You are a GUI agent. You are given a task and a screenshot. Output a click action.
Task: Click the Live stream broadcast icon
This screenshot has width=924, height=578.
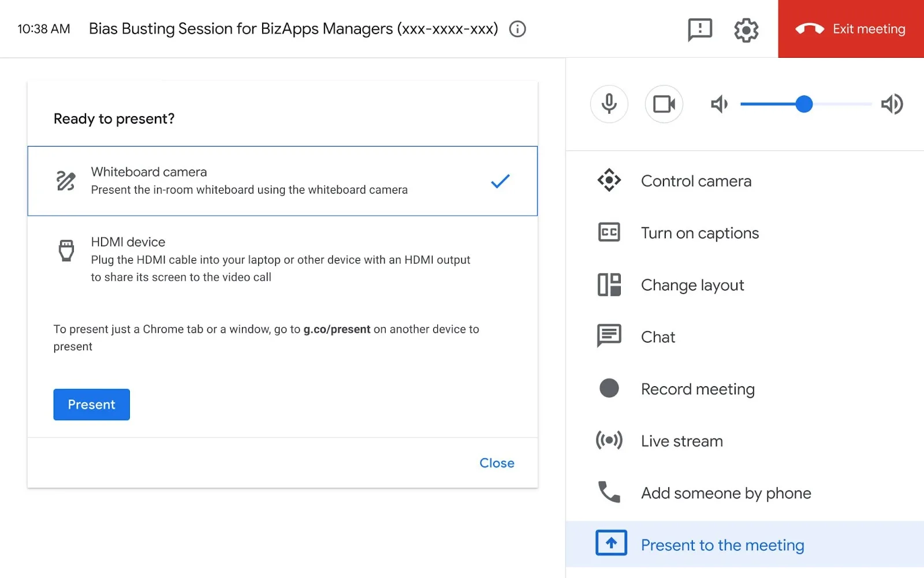pyautogui.click(x=609, y=440)
